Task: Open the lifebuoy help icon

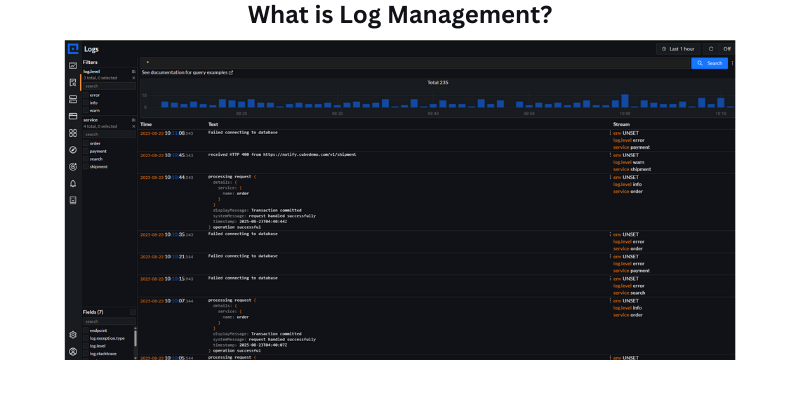Action: 73,352
